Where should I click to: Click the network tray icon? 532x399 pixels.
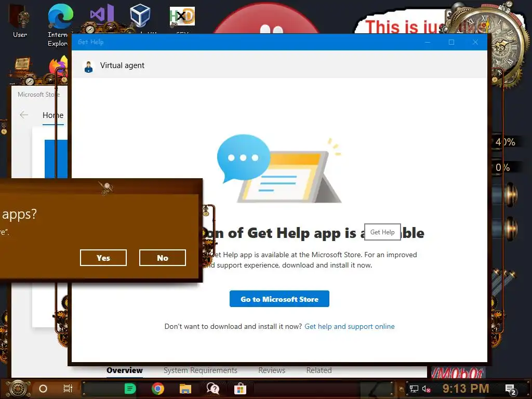414,389
